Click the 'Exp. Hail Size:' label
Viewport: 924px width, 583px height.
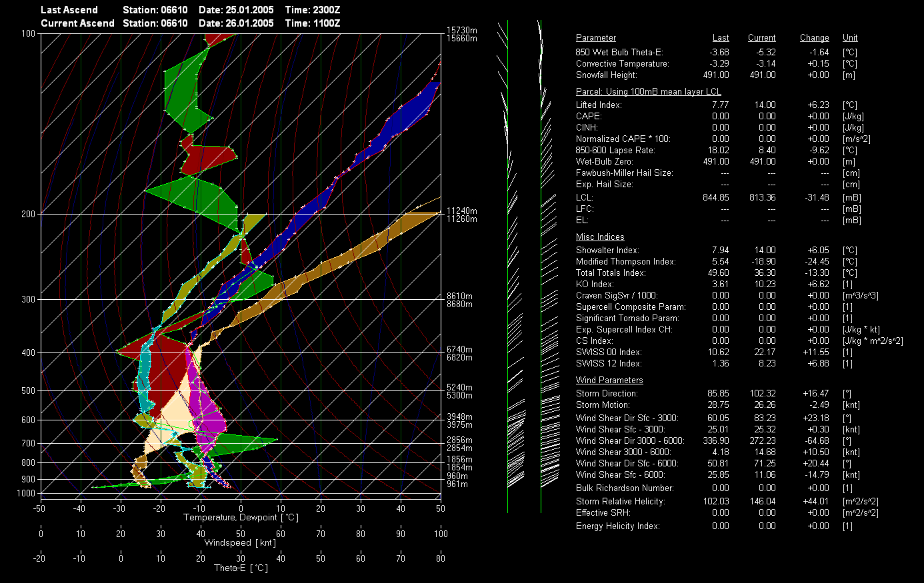pos(605,184)
